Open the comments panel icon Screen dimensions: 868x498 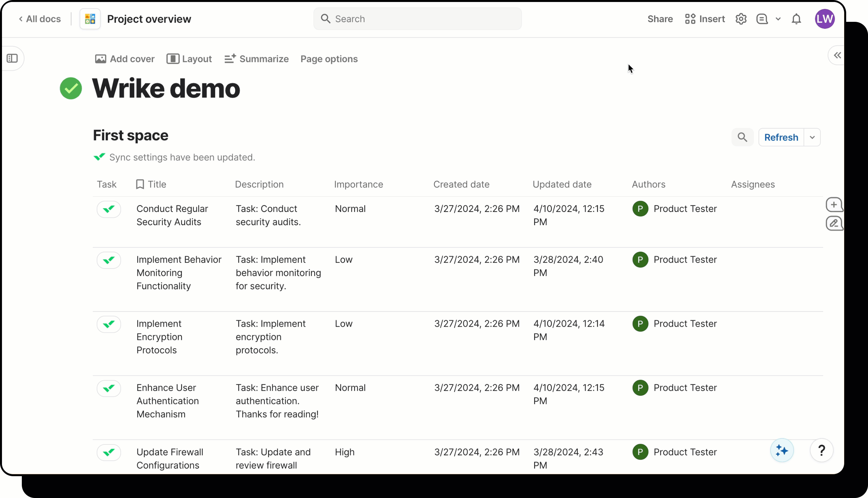762,19
